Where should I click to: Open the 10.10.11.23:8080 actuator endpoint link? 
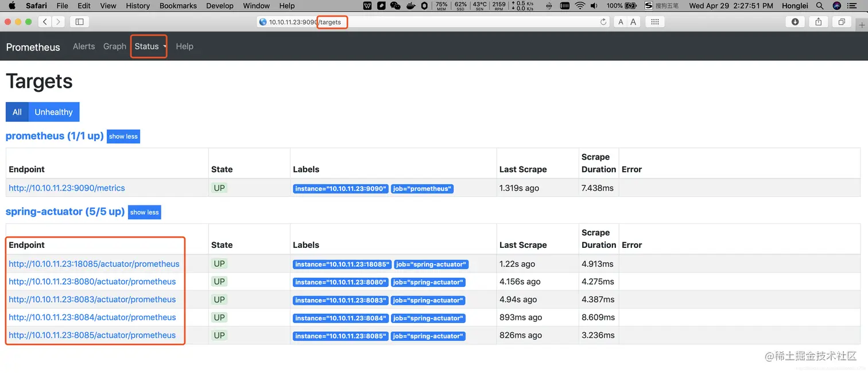tap(92, 282)
